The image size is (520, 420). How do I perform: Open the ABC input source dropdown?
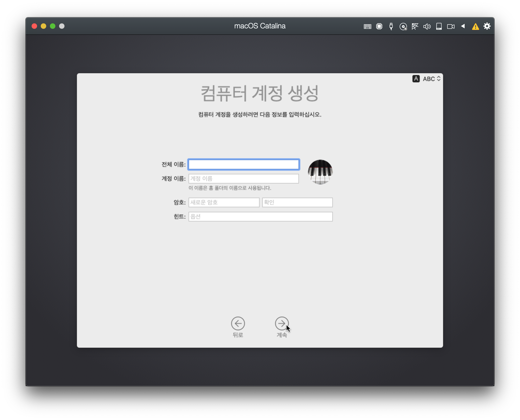(x=431, y=79)
